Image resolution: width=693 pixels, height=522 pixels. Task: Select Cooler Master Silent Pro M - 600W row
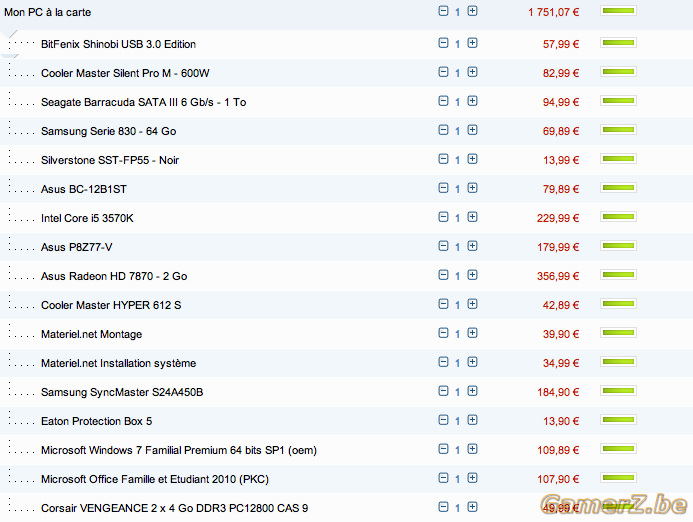(x=346, y=73)
